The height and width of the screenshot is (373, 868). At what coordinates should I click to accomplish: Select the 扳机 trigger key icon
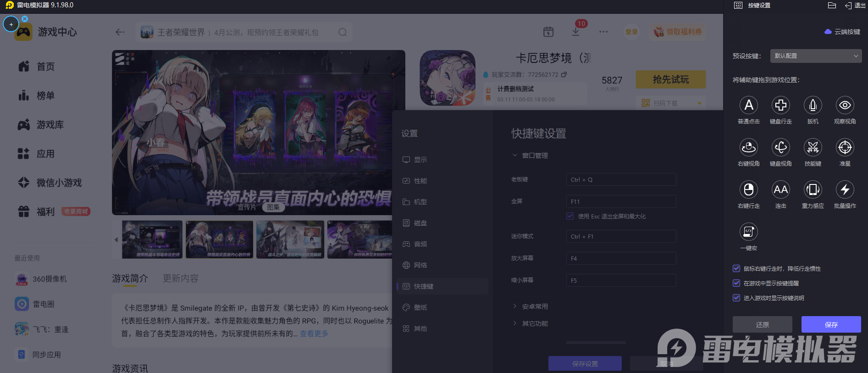pyautogui.click(x=813, y=105)
